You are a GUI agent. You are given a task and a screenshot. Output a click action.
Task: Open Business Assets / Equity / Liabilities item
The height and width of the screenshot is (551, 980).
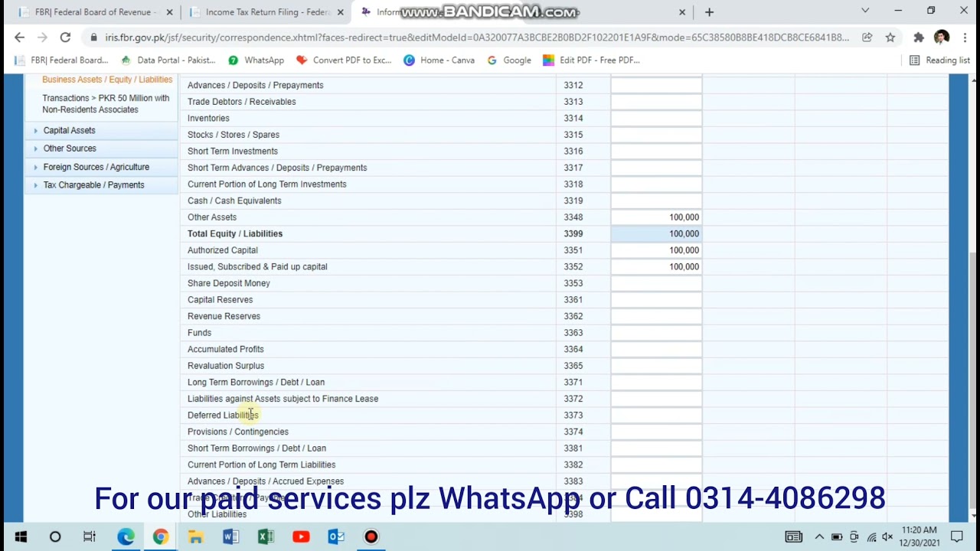pos(107,80)
